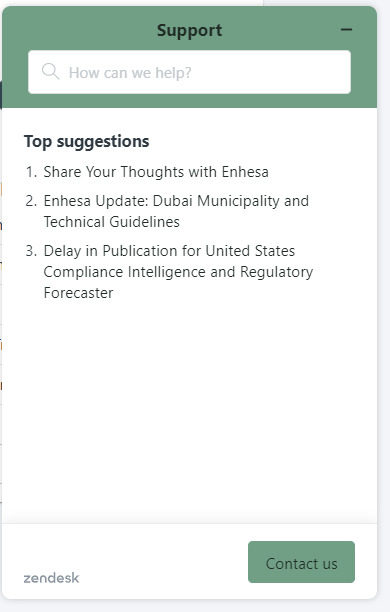Click the magnifying glass search icon
The height and width of the screenshot is (612, 390).
[50, 72]
